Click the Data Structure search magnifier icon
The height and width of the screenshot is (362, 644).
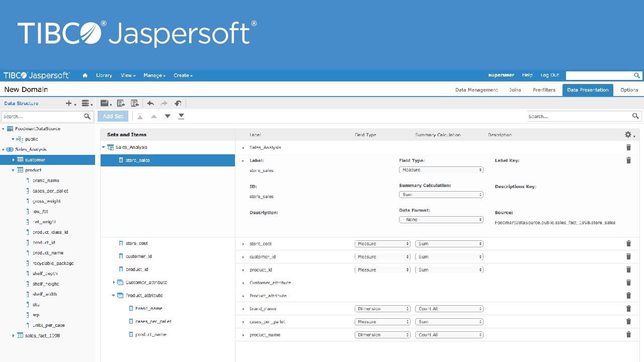(x=87, y=116)
